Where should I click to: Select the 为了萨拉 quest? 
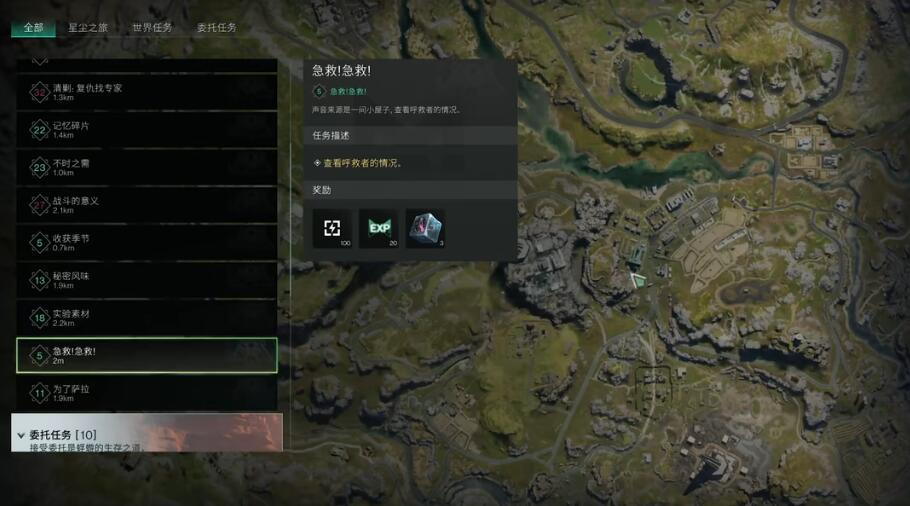pos(147,393)
